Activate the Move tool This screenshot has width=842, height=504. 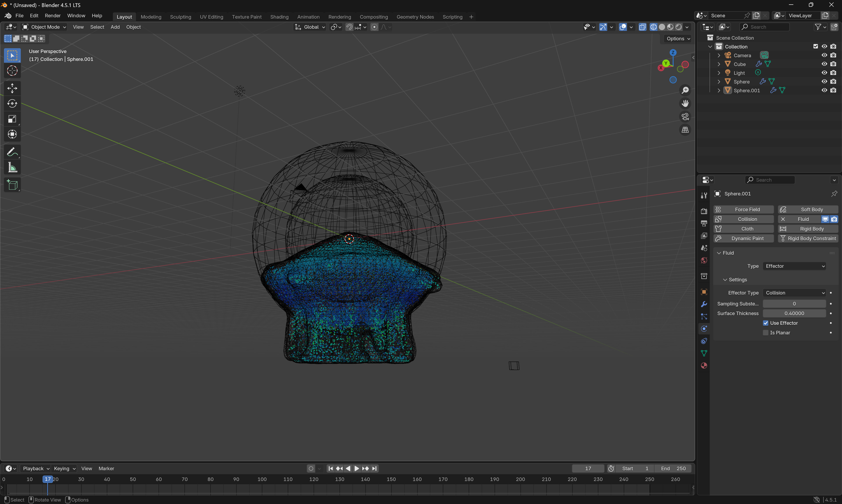(x=12, y=88)
